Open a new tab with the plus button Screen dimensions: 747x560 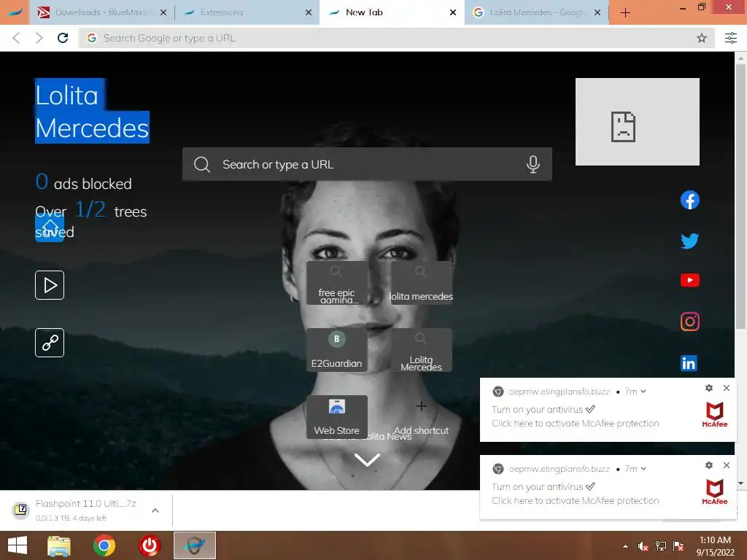625,13
